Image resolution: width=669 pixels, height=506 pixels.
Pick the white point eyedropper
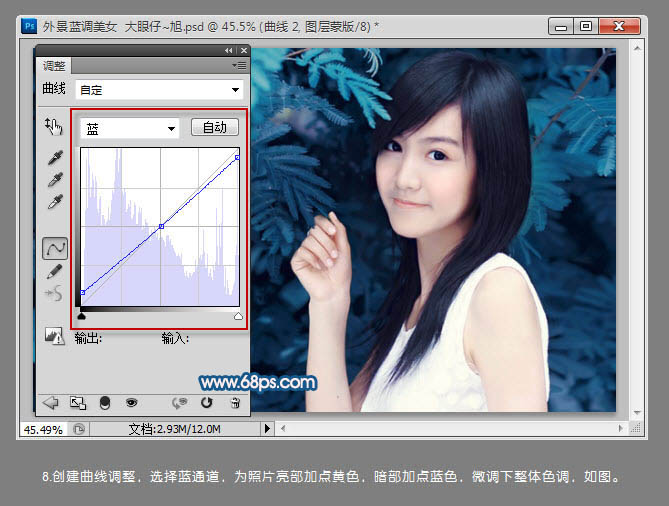click(x=55, y=203)
